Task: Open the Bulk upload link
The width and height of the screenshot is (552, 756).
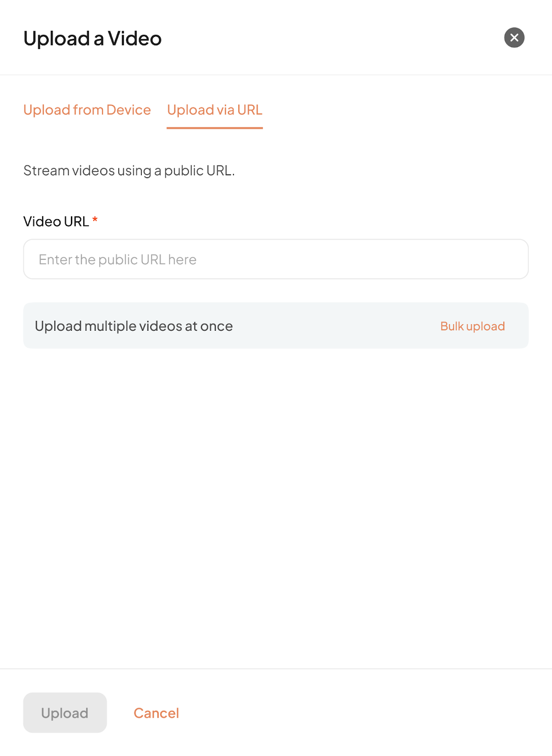Action: [473, 326]
